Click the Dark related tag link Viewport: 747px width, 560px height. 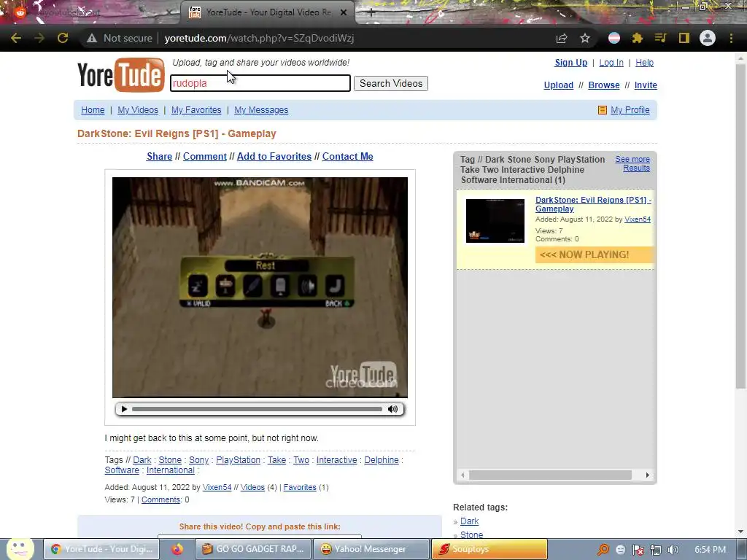[469, 521]
